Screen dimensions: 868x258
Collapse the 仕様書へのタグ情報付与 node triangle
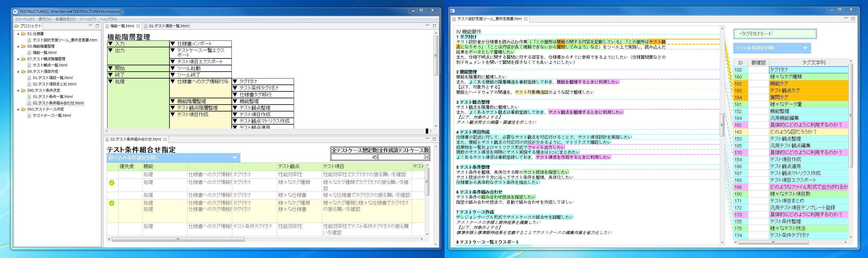173,81
